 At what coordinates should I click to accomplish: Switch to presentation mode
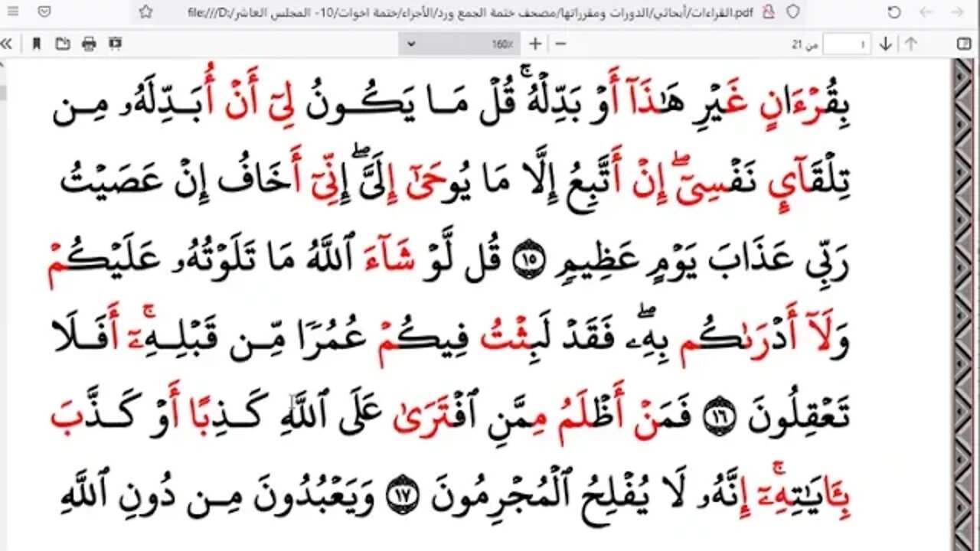[115, 44]
